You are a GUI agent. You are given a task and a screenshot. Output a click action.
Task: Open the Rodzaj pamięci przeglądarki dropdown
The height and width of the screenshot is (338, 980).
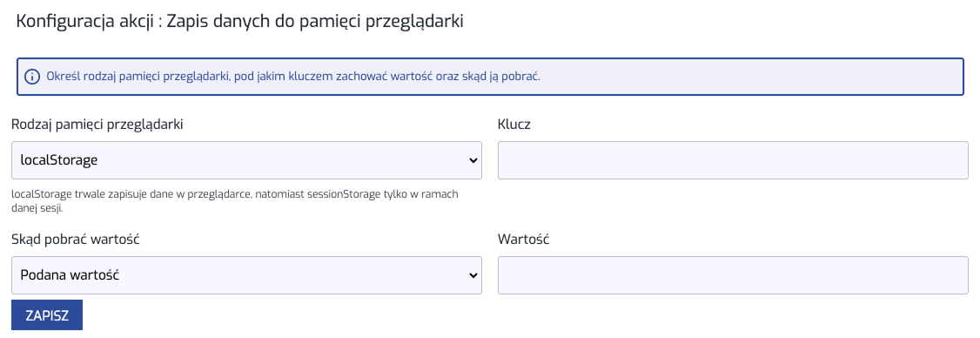247,160
